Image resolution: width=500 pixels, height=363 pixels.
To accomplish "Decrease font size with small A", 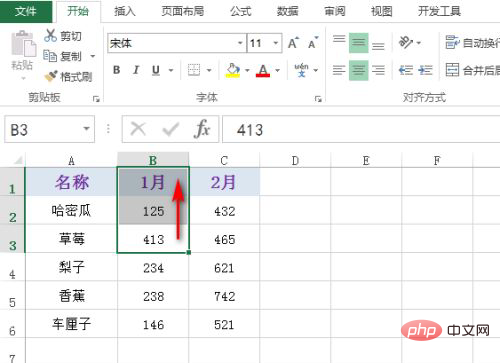I will [313, 43].
